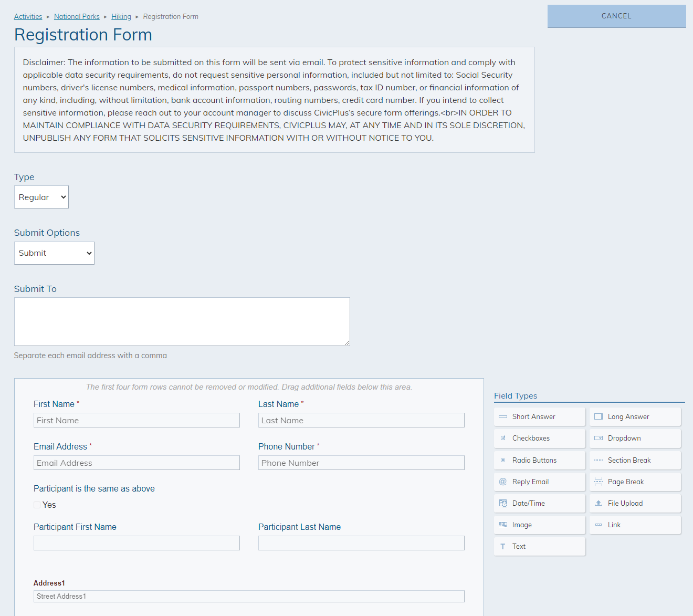Select the Date/Time label
This screenshot has height=616, width=693.
point(529,503)
